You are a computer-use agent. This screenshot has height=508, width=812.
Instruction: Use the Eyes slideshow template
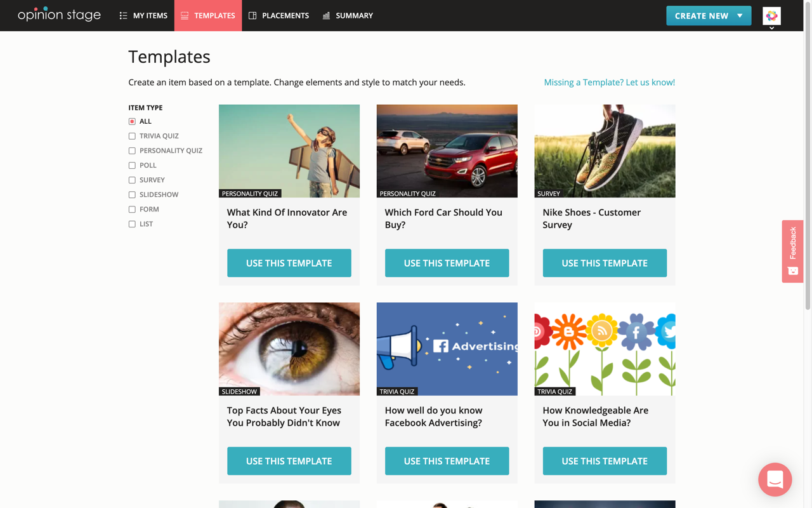coord(289,461)
